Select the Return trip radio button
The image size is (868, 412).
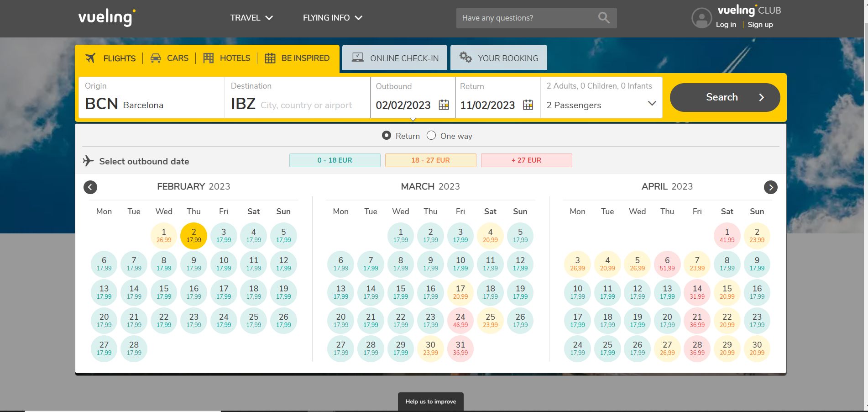(387, 136)
